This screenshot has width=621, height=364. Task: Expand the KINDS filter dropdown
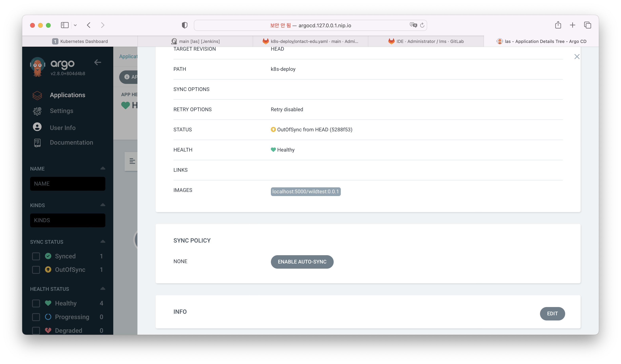tap(103, 205)
